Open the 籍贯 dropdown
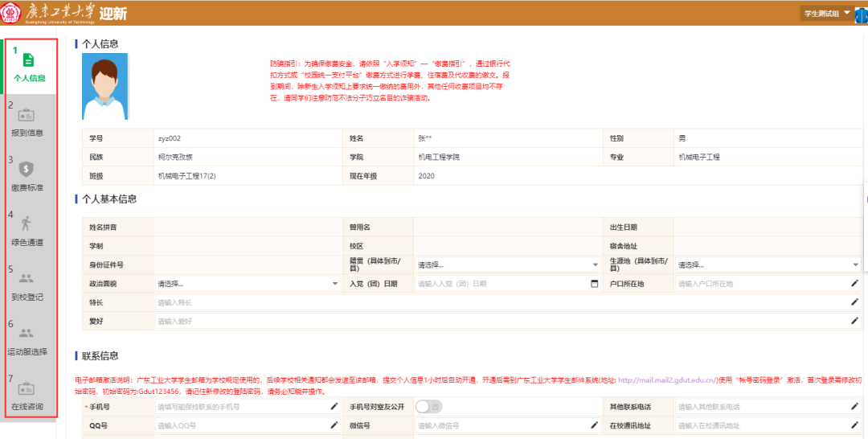Screen dimensions: 868x439 click(508, 265)
